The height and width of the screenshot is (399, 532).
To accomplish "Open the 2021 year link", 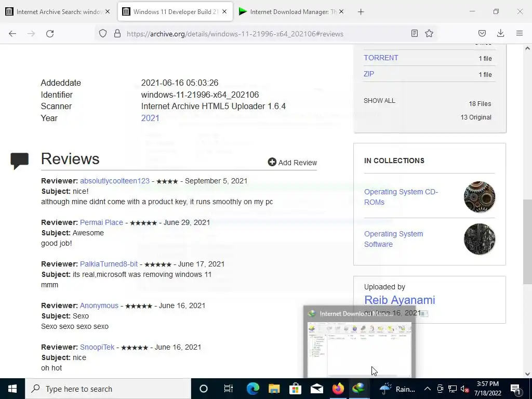I will tap(150, 118).
